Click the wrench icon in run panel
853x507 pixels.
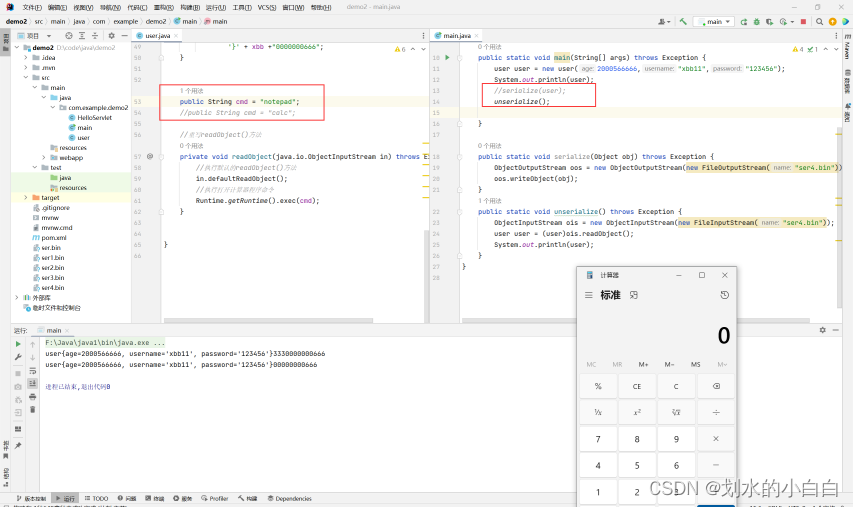(18, 357)
